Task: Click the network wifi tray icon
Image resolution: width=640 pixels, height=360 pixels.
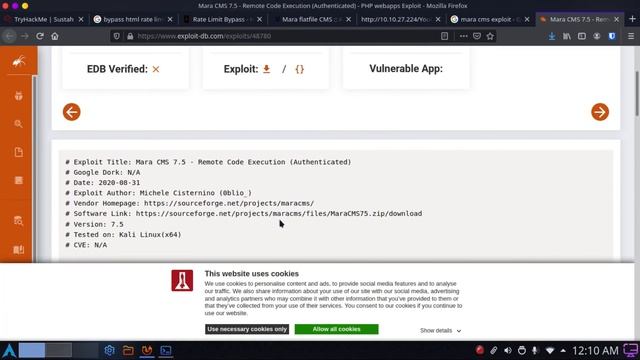Action: point(550,351)
